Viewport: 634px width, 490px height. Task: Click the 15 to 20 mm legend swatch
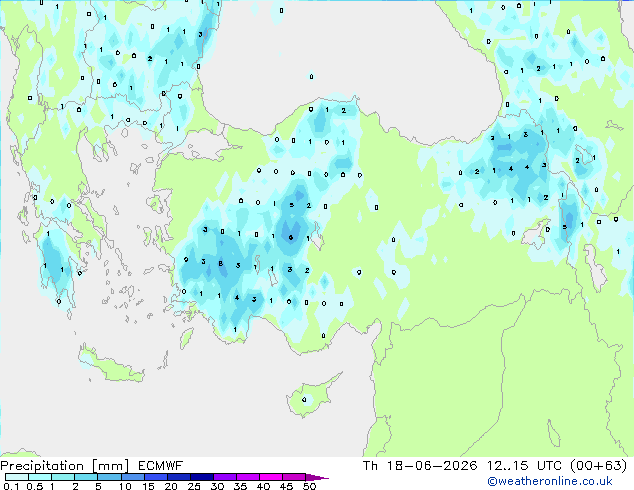[x=155, y=477]
